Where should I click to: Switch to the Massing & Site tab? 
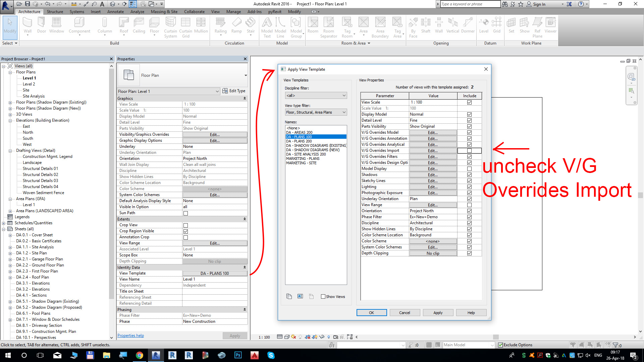click(164, 12)
